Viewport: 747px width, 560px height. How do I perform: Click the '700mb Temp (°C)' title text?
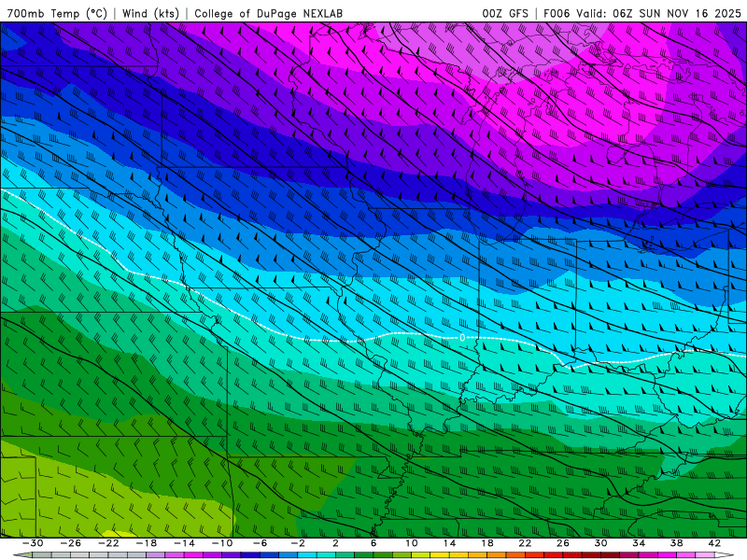[x=57, y=13]
